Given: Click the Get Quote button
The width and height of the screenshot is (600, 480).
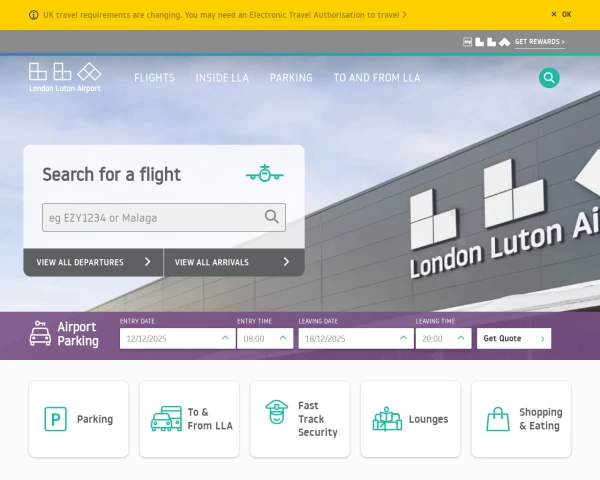Looking at the screenshot, I should click(514, 338).
